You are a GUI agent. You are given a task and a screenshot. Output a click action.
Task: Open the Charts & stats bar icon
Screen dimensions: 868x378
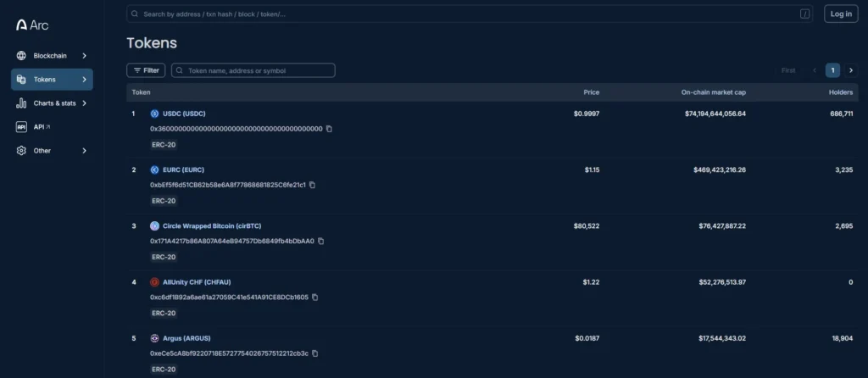[x=21, y=103]
